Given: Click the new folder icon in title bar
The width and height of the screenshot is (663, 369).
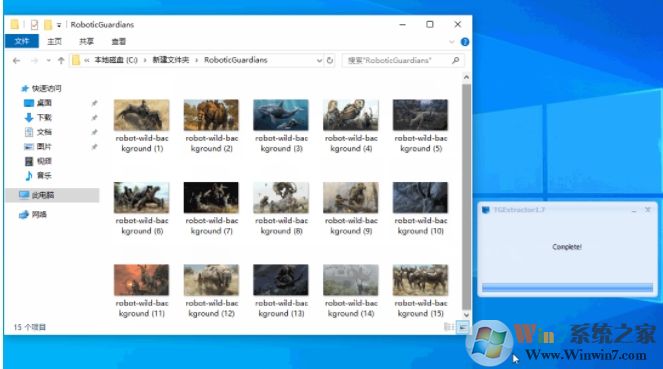Looking at the screenshot, I should (48, 25).
